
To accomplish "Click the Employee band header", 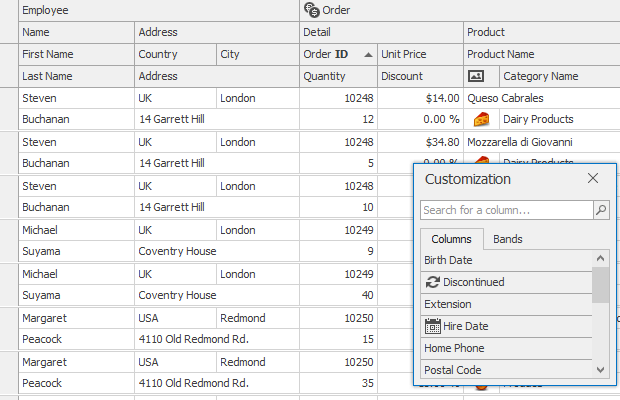I will tap(159, 10).
